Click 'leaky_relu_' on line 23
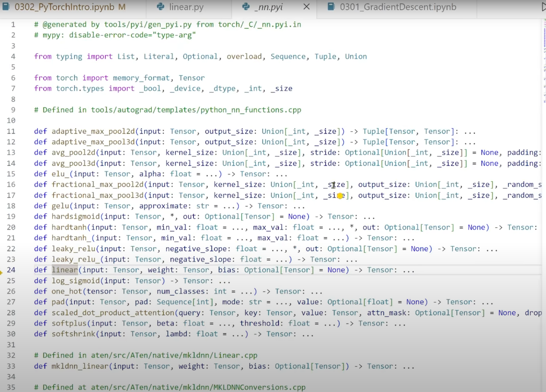Viewport: 546px width, 392px height. (x=76, y=259)
